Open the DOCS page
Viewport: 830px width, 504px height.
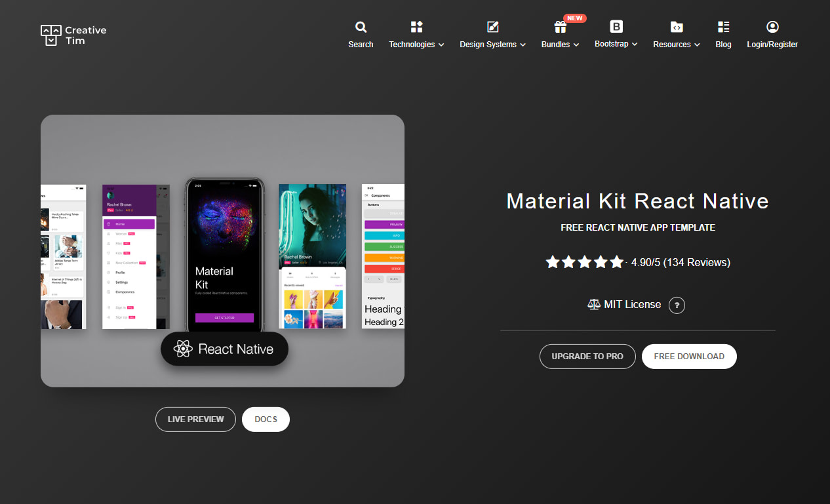pos(266,419)
